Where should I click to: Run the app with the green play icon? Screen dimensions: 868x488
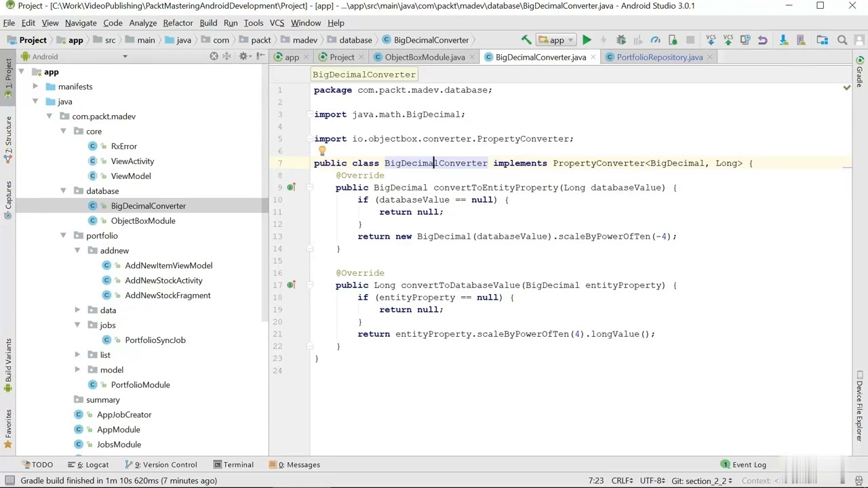[x=587, y=40]
